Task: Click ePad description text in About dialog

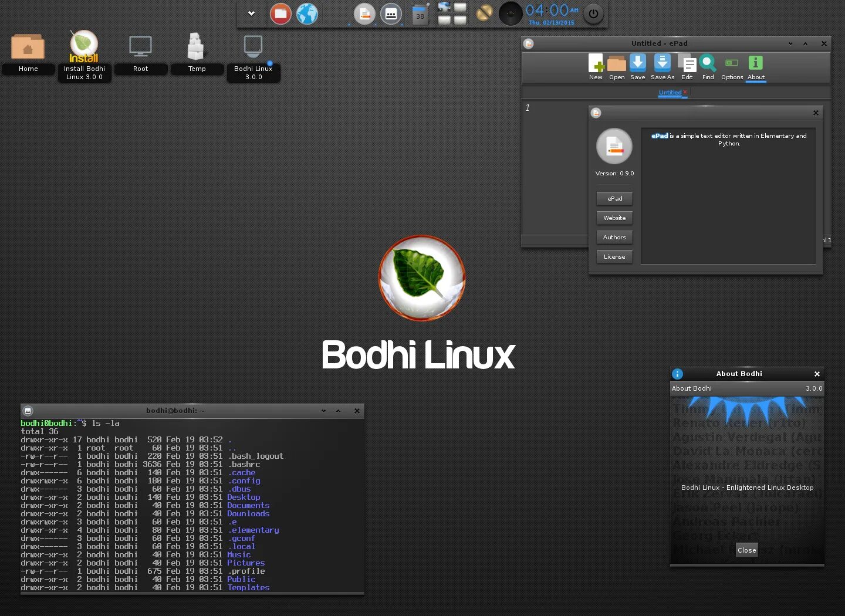Action: (x=729, y=139)
